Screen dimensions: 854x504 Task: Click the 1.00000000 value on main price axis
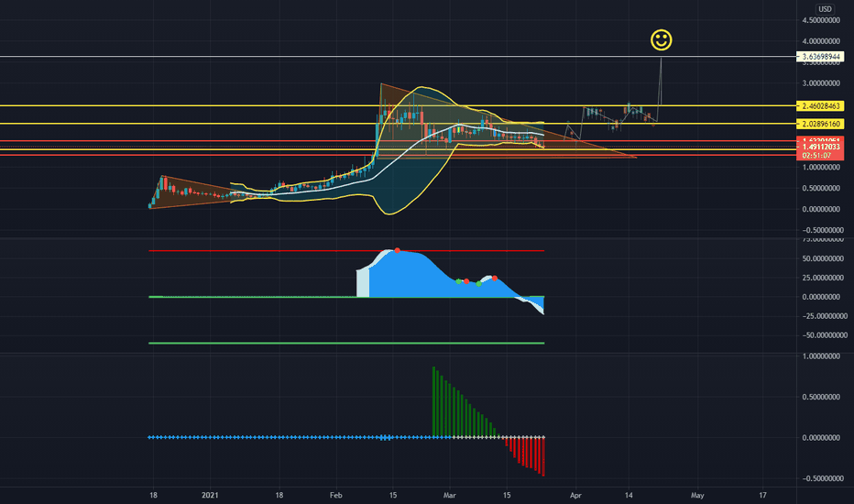coord(821,168)
